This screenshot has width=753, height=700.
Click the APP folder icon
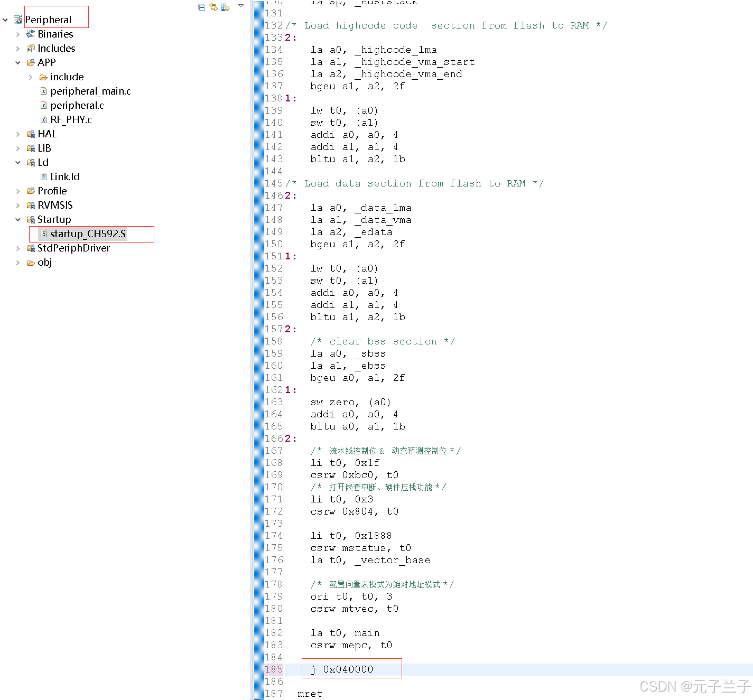(31, 63)
